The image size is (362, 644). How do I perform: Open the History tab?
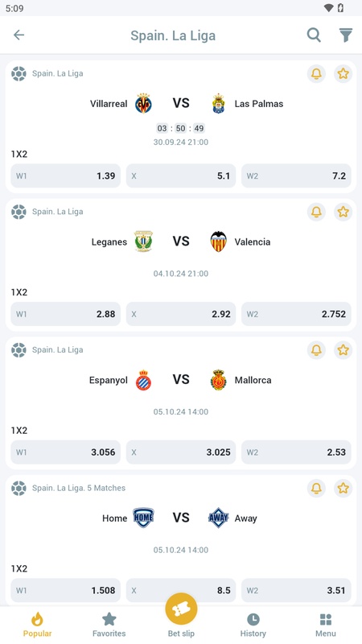point(253,625)
